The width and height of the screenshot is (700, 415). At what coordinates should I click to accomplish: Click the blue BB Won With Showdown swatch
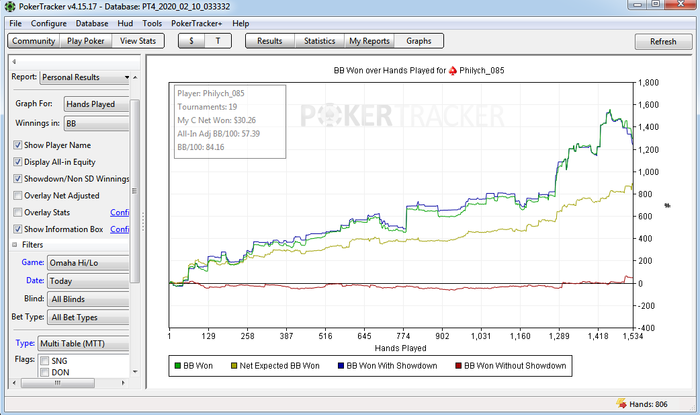click(x=341, y=366)
